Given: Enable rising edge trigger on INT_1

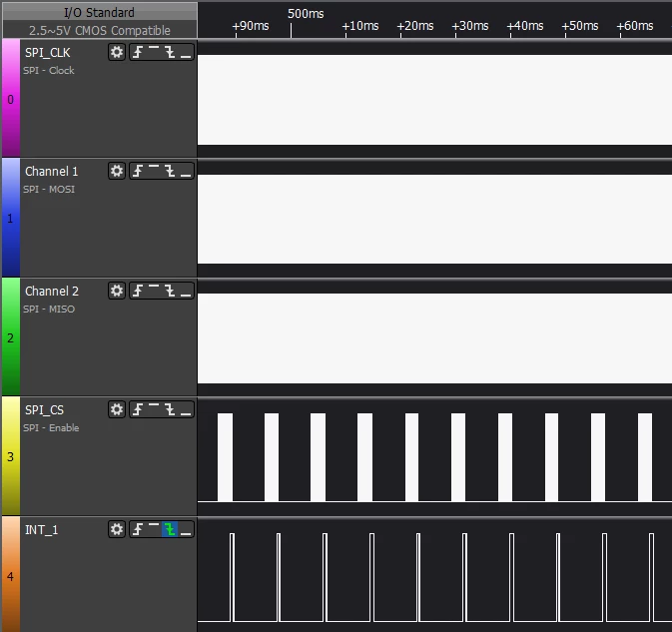Looking at the screenshot, I should point(138,529).
